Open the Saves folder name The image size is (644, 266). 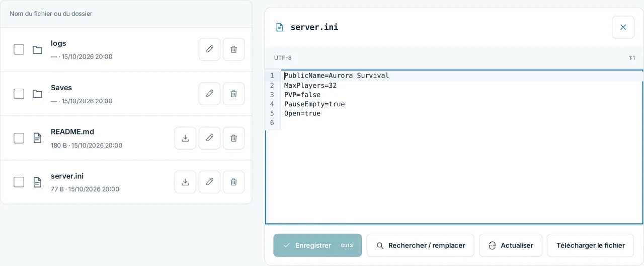tap(61, 88)
